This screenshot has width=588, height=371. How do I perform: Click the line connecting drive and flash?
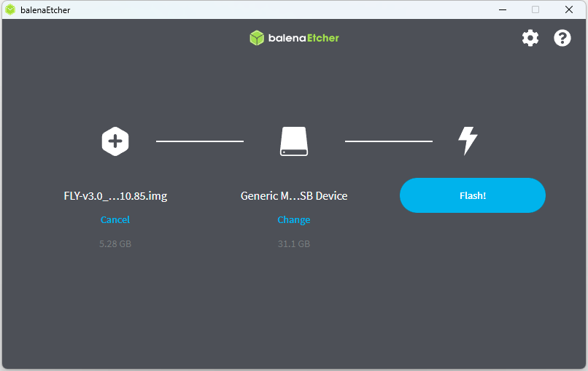pyautogui.click(x=388, y=141)
